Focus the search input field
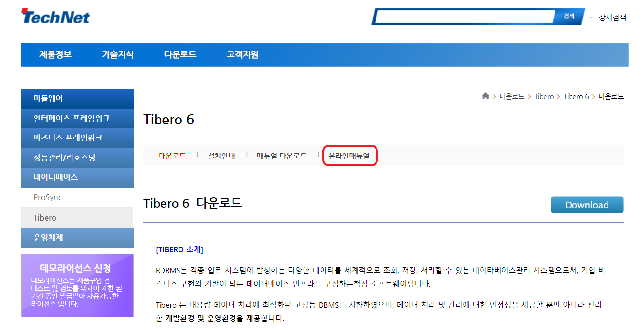This screenshot has width=644, height=330. (x=465, y=17)
